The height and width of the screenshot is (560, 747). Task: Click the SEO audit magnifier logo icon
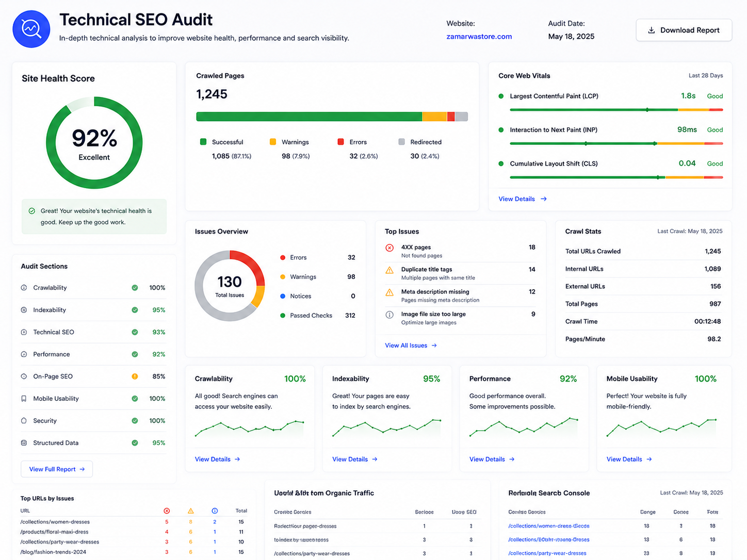tap(31, 29)
